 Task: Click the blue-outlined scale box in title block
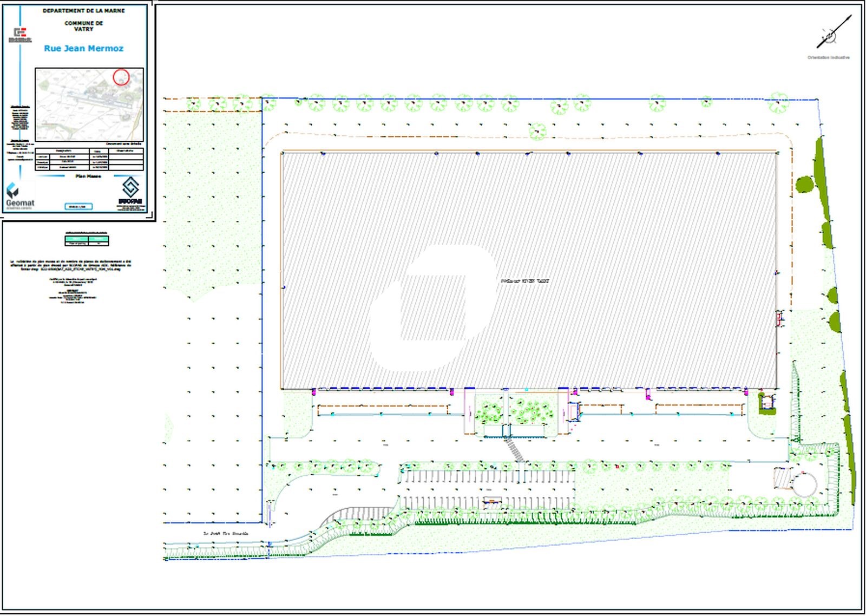click(78, 206)
